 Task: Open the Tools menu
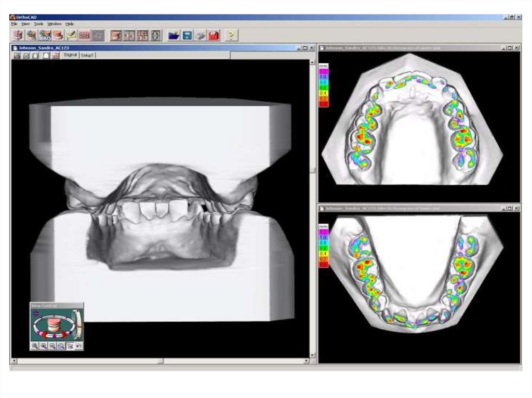[x=38, y=24]
